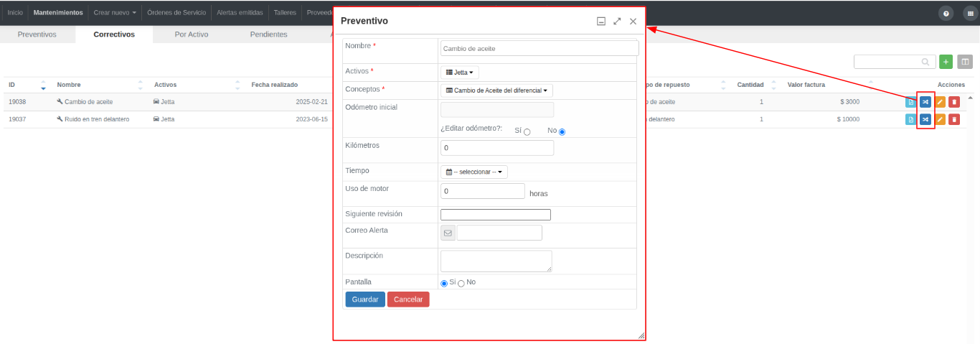Image resolution: width=980 pixels, height=344 pixels.
Task: Click the Uso de motor hours field
Action: [x=483, y=191]
